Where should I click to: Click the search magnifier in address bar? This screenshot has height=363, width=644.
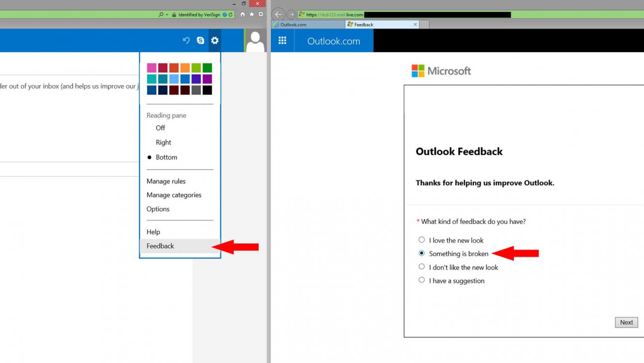(161, 15)
